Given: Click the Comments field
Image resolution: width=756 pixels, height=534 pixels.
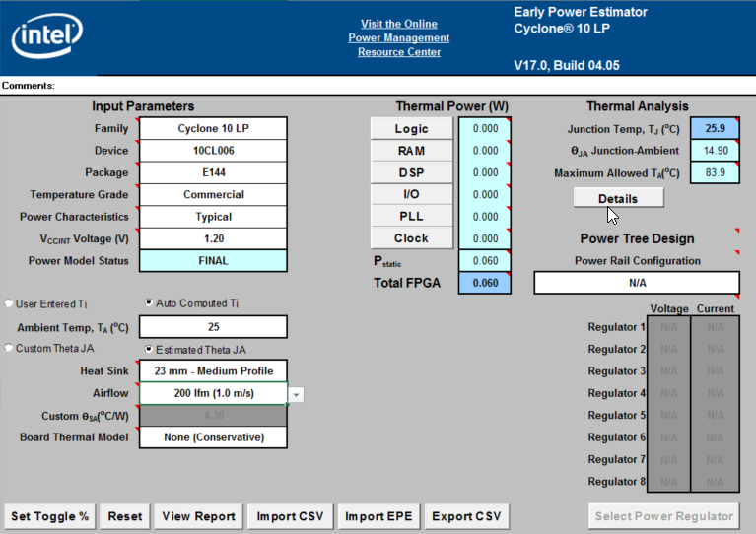Looking at the screenshot, I should pyautogui.click(x=378, y=86).
